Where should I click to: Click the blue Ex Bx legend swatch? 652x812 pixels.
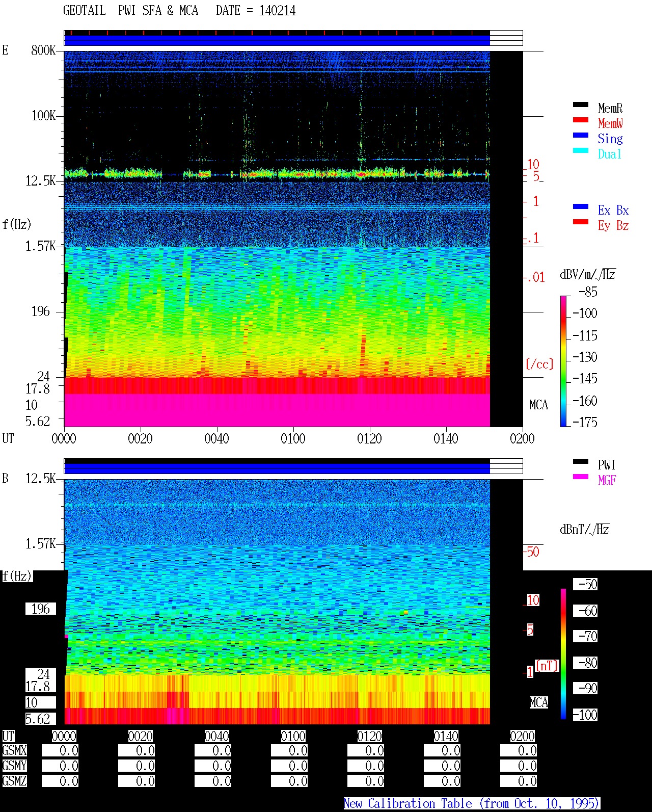[x=581, y=206]
